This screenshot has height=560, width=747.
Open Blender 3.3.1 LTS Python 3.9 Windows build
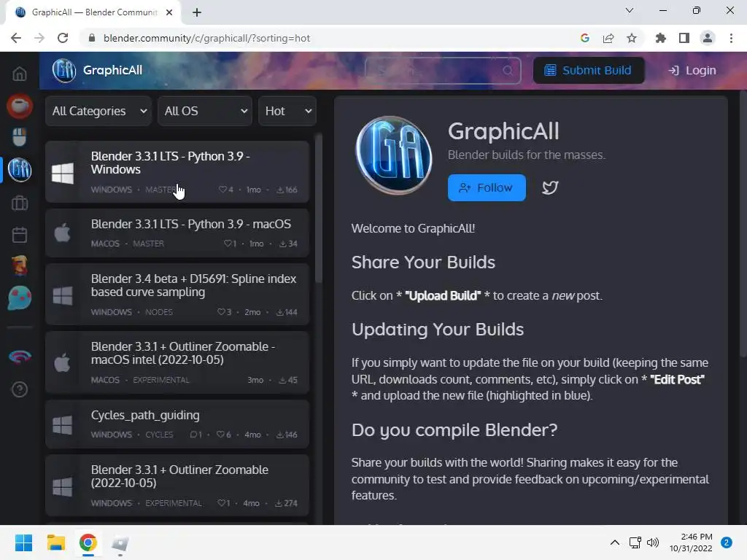(x=177, y=171)
